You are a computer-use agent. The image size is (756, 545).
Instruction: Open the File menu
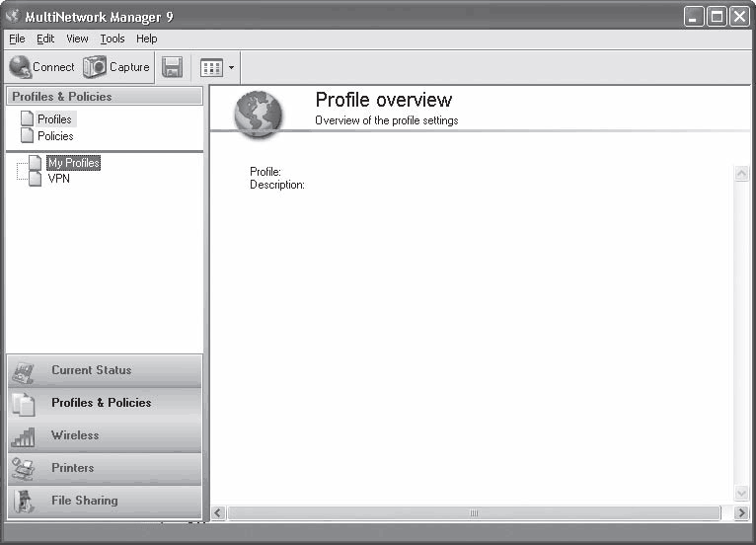[x=17, y=39]
